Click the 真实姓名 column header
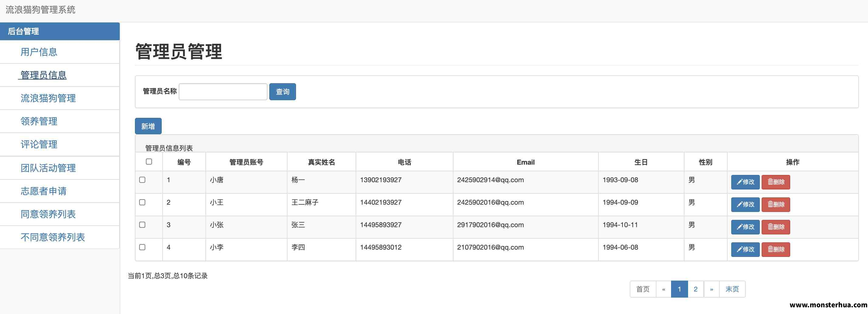 [x=322, y=162]
